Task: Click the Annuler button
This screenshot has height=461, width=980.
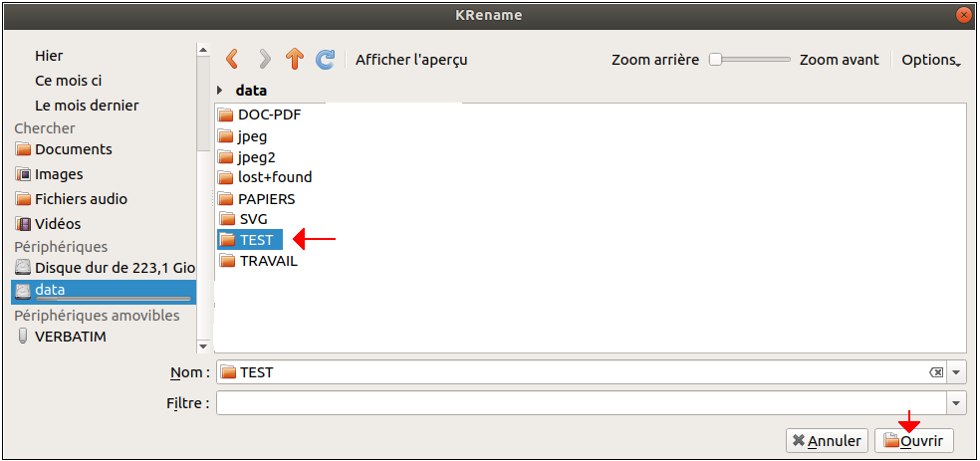Action: 827,440
